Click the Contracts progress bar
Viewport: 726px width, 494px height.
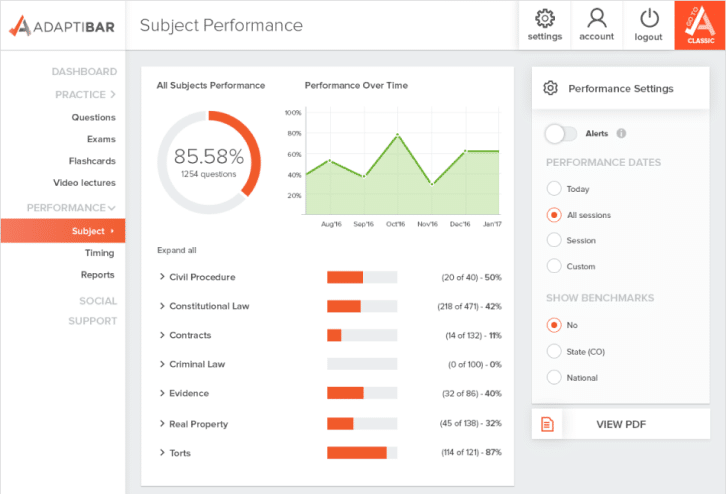tap(362, 335)
